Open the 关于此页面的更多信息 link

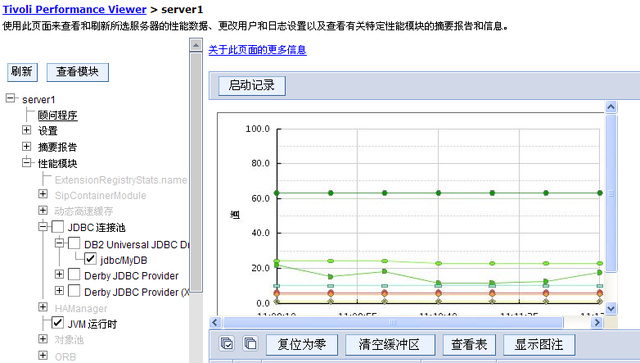(x=258, y=50)
